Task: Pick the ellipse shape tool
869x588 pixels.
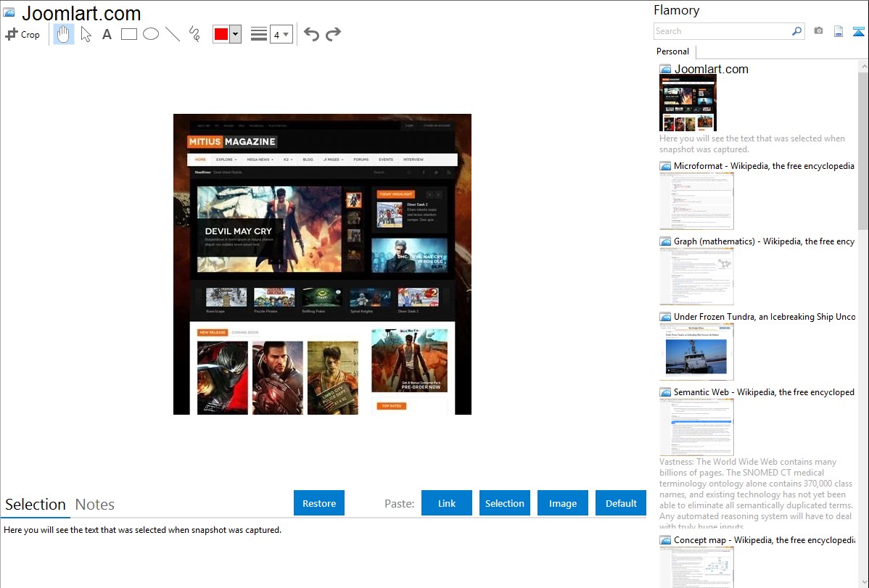Action: 151,34
